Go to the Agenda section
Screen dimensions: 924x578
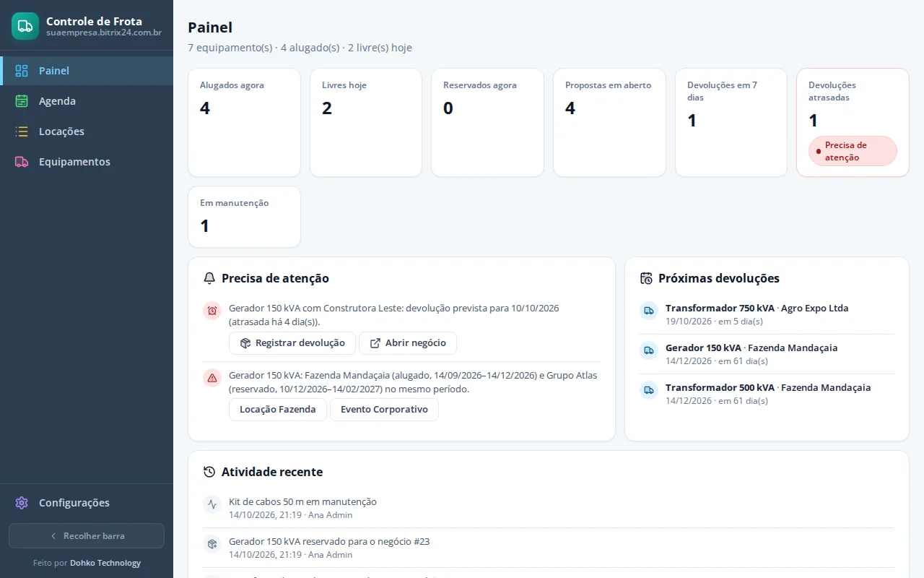(87, 101)
